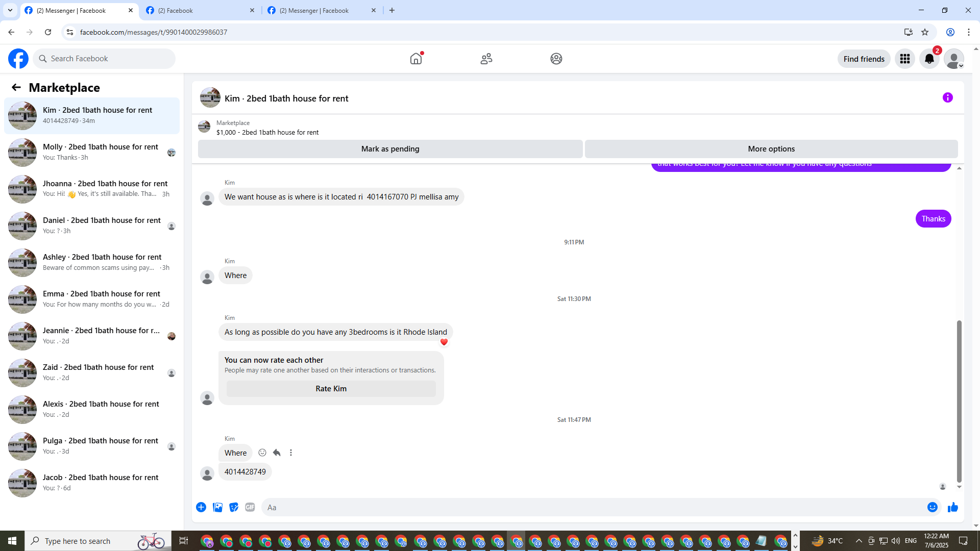Switch to the second Facebook browser tab
980x551 pixels.
point(199,10)
